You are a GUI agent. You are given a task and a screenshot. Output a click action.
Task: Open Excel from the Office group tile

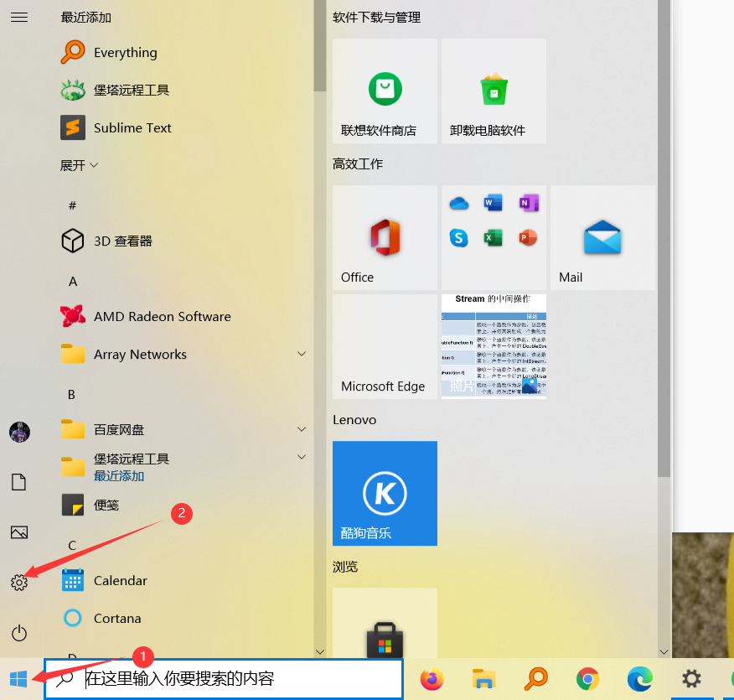493,238
